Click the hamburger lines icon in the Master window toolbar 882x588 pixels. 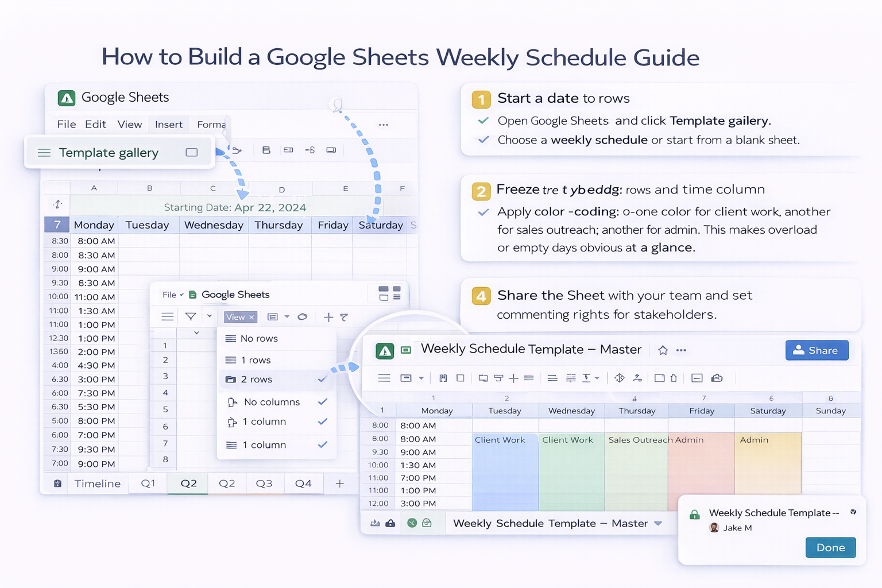(x=384, y=378)
